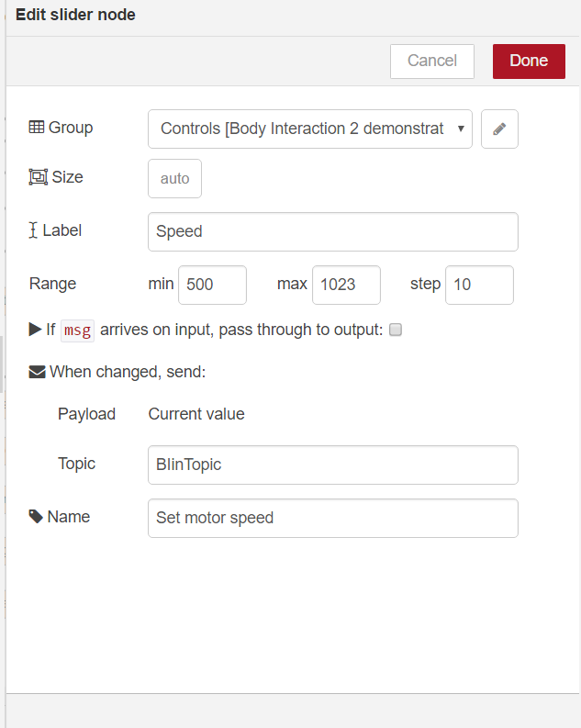Expand the triangle beside If msg arrives
The image size is (581, 728).
coord(35,330)
